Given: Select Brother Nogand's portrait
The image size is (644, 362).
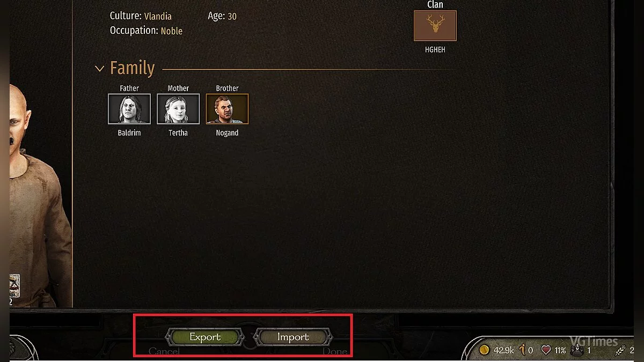Looking at the screenshot, I should pos(227,109).
